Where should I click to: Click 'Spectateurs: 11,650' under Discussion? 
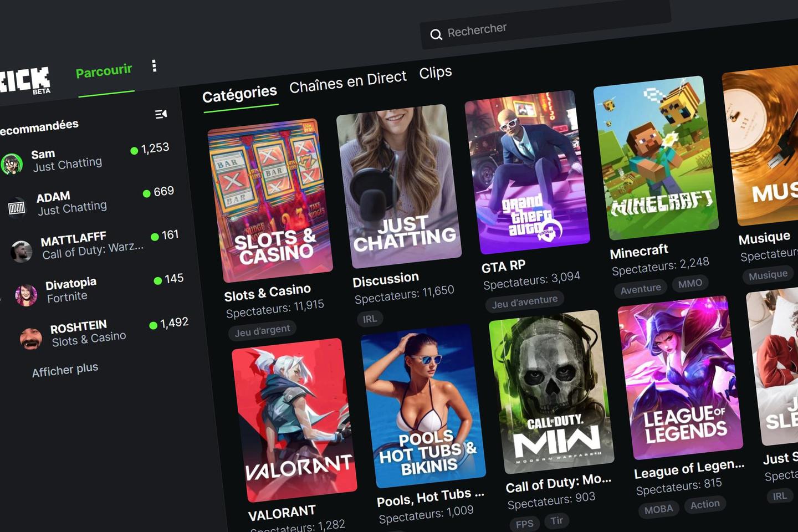404,294
